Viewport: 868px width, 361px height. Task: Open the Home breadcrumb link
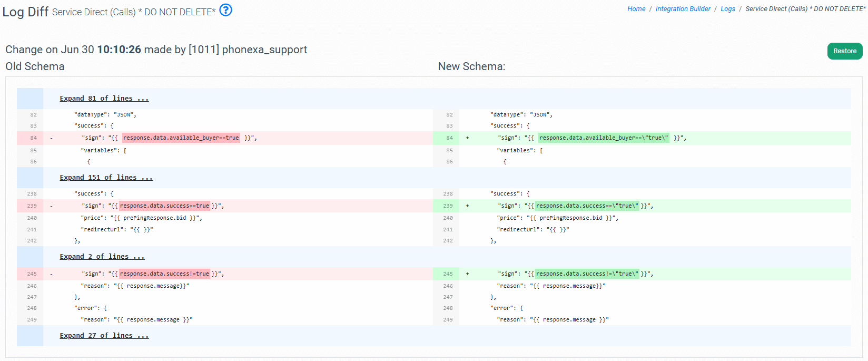(x=636, y=9)
